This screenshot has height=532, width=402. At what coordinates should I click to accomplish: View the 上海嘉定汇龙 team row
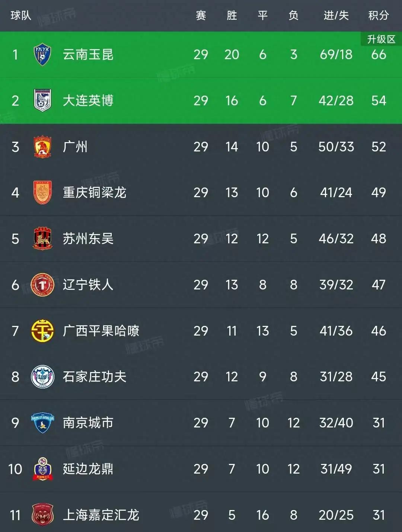(201, 515)
